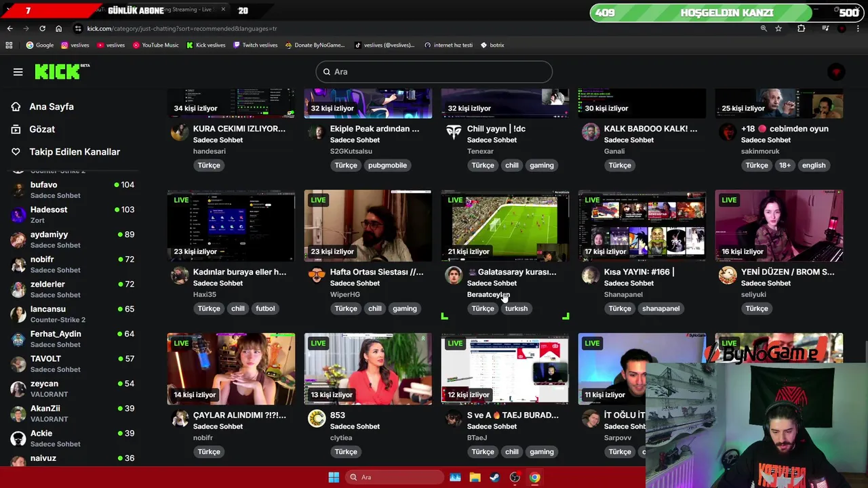Click the Takip Edilen Kanallar heart icon
Image resolution: width=868 pixels, height=488 pixels.
[x=16, y=152]
